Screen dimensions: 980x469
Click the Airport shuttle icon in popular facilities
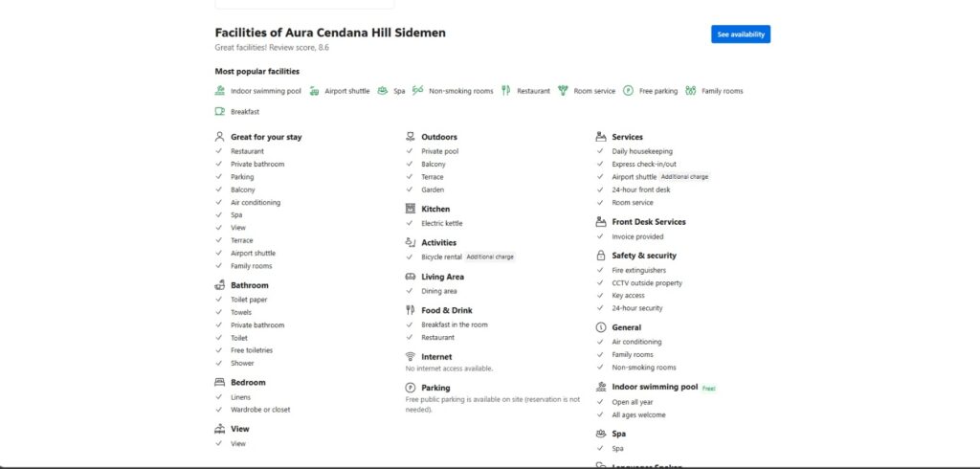[x=314, y=91]
